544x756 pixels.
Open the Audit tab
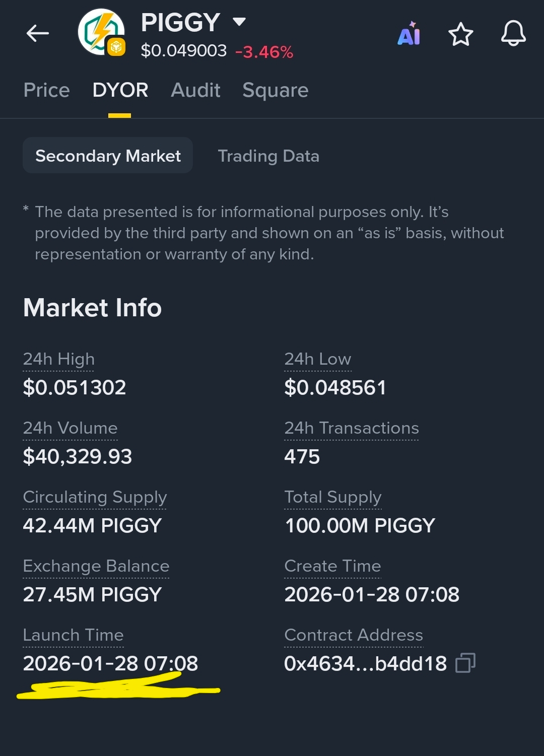click(x=195, y=90)
